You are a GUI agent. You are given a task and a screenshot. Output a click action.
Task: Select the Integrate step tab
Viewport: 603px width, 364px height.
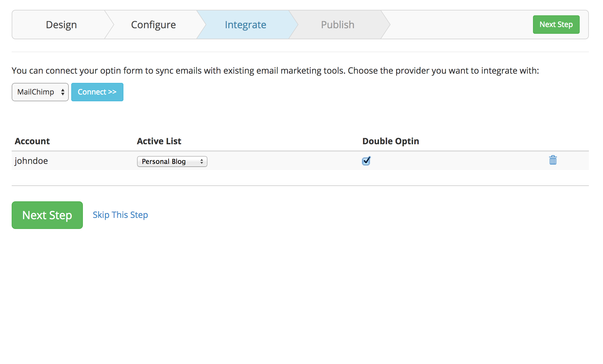click(245, 25)
